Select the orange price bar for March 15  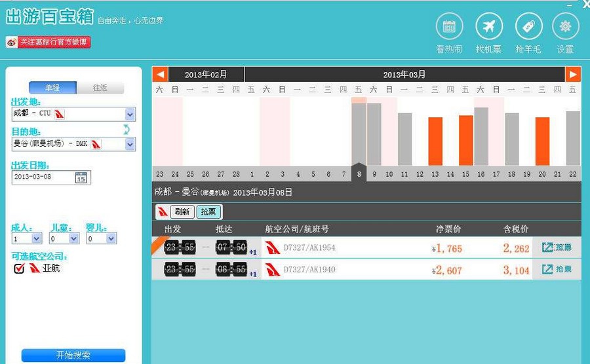pyautogui.click(x=466, y=141)
